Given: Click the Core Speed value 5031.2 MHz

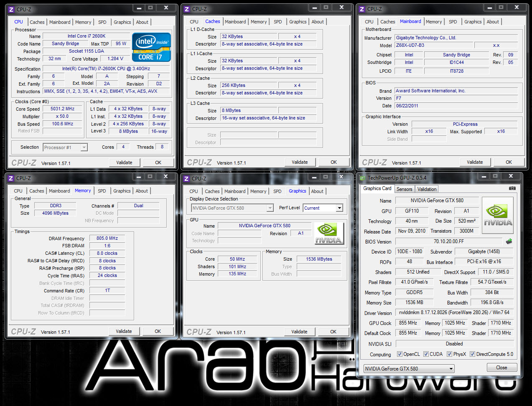Looking at the screenshot, I should pos(62,109).
